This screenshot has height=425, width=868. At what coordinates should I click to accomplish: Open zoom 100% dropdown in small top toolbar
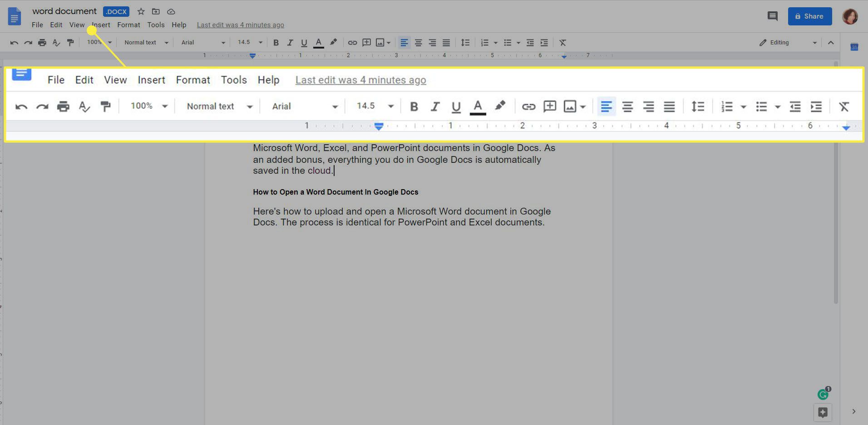(x=99, y=42)
